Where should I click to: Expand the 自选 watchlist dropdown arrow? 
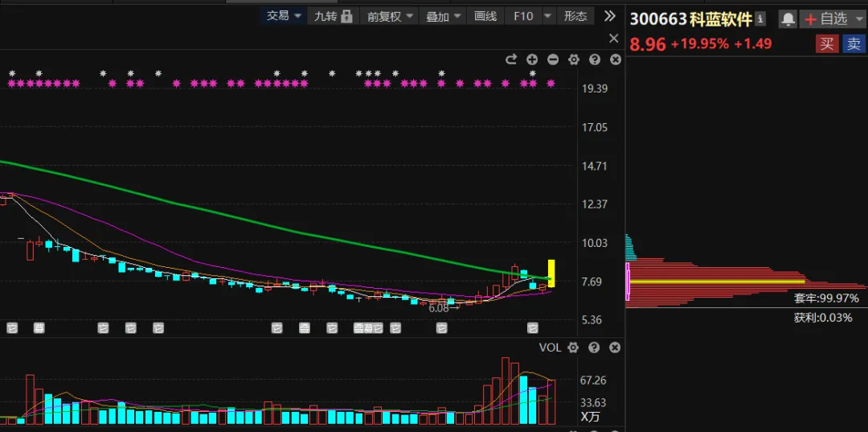click(858, 19)
